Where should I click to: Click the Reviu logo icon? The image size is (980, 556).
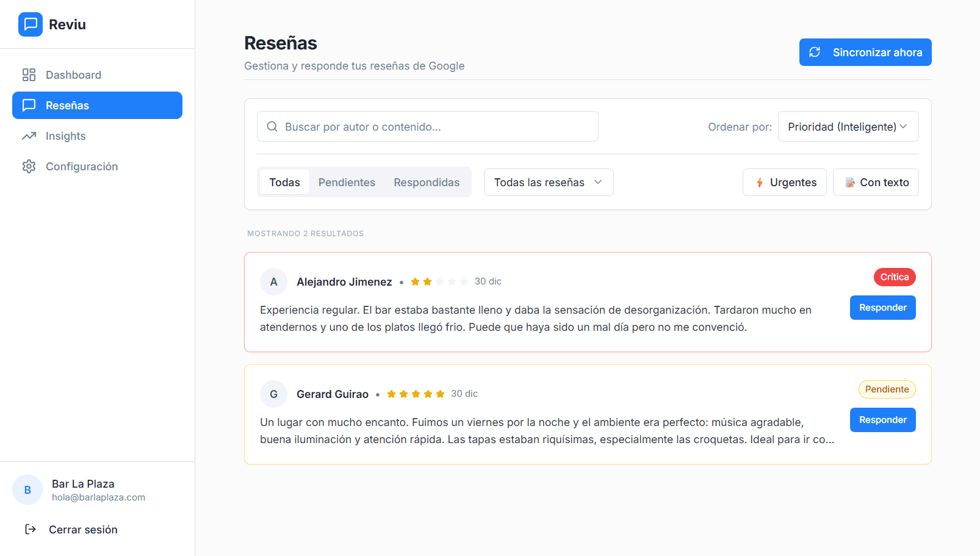click(30, 24)
